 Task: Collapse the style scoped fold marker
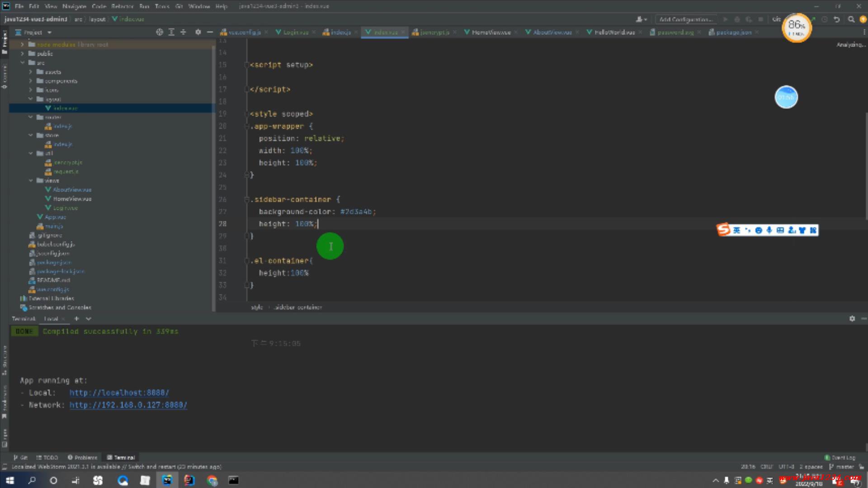point(247,114)
